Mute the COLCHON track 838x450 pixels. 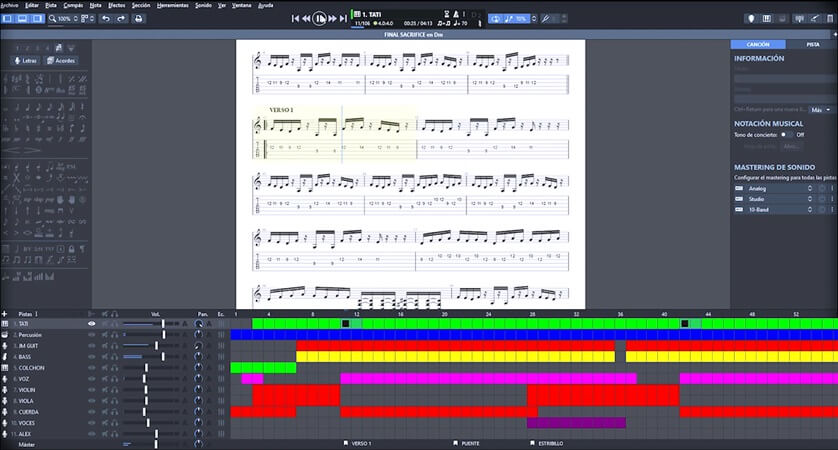point(105,368)
